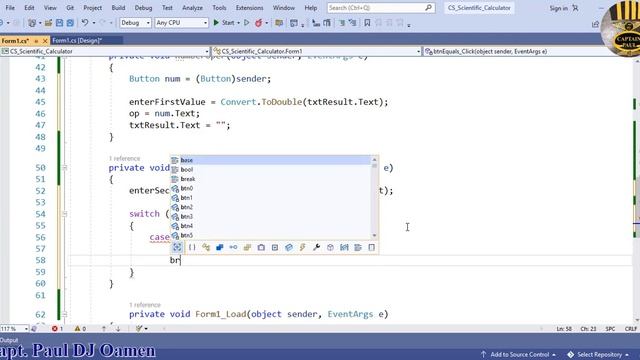This screenshot has height=360, width=640.
Task: Open the Debug configuration dropdown
Action: [x=135, y=23]
